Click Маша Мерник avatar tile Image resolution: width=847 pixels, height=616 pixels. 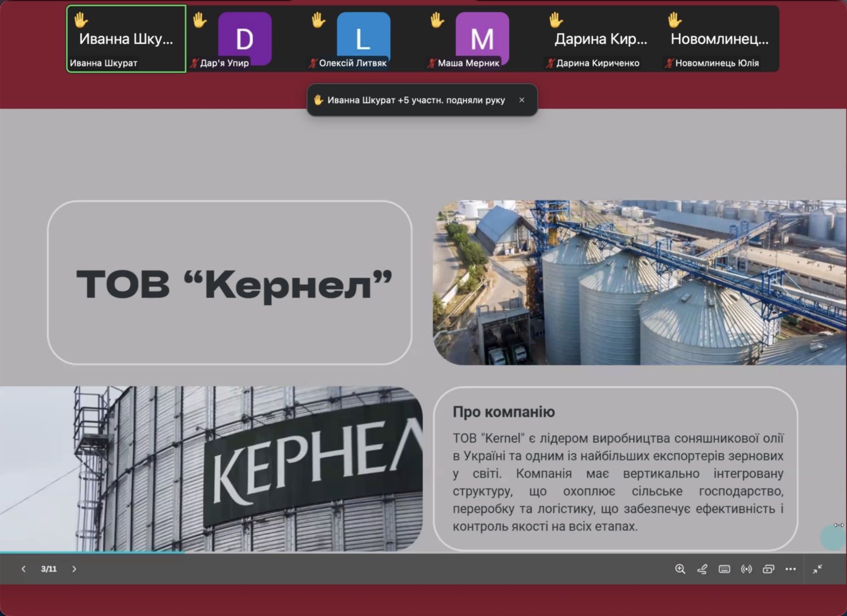[482, 39]
